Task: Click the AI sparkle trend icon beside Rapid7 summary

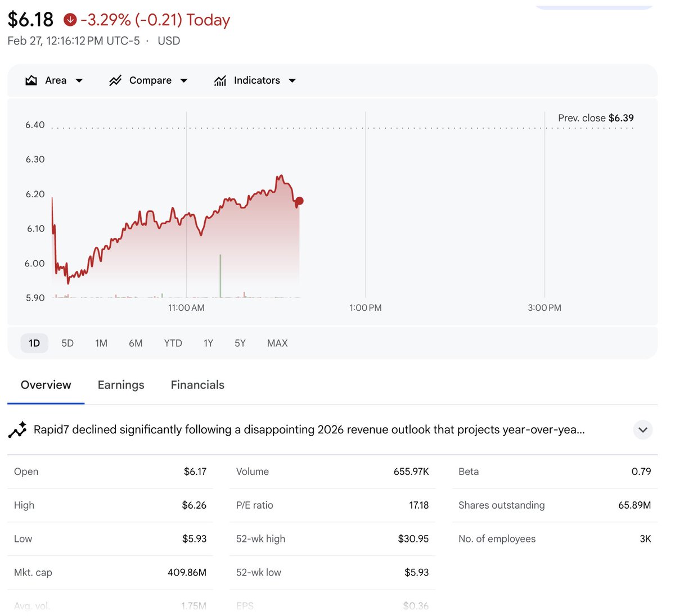Action: pyautogui.click(x=17, y=429)
